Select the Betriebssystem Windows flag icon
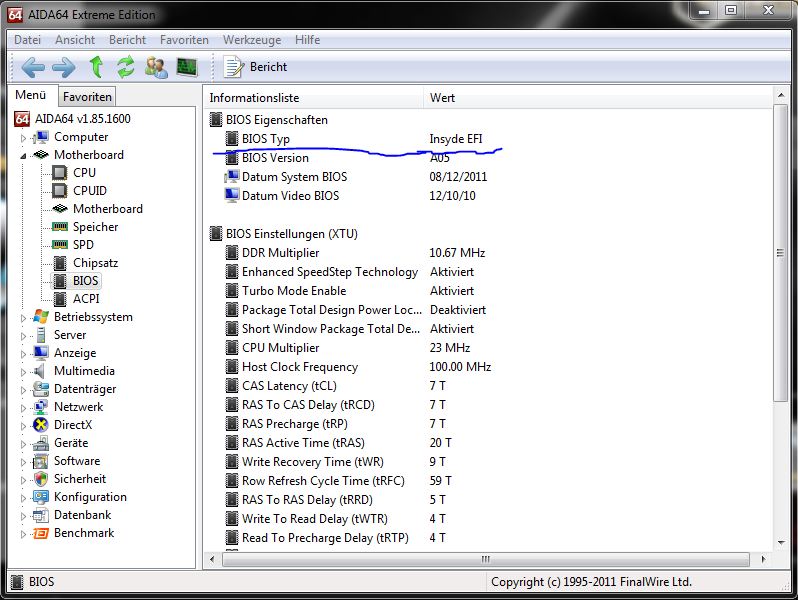The image size is (798, 600). (41, 317)
